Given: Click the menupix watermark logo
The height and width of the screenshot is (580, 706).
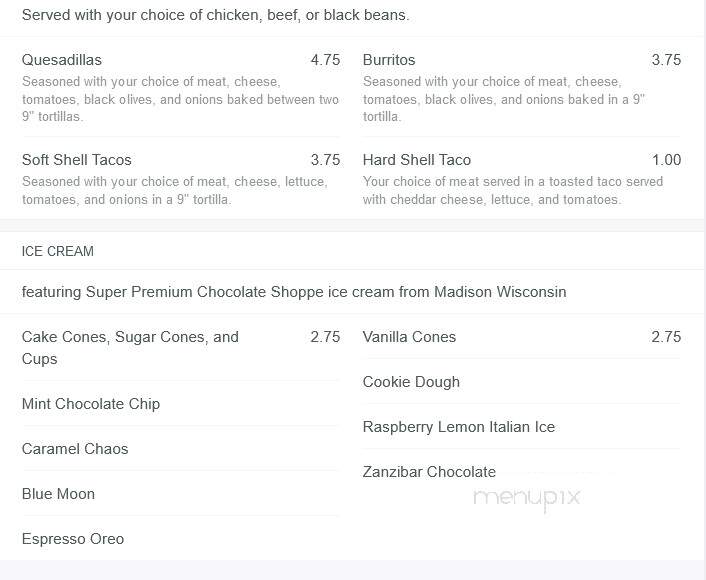Looking at the screenshot, I should point(527,498).
